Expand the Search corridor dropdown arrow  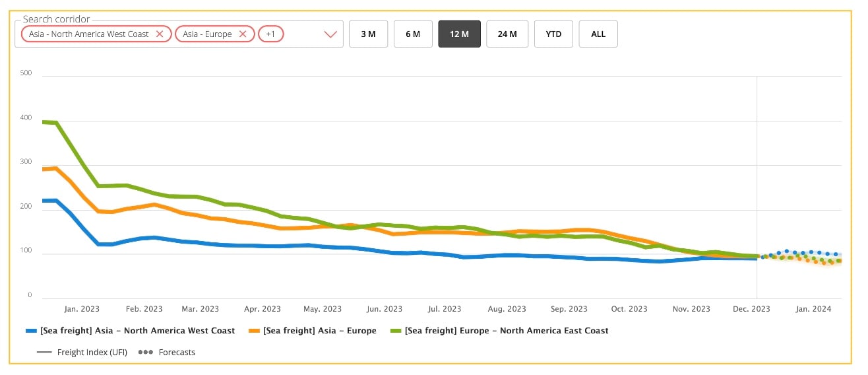pos(331,34)
